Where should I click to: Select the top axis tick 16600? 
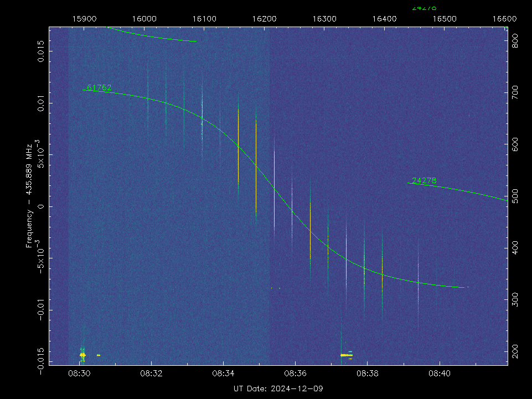click(x=504, y=19)
